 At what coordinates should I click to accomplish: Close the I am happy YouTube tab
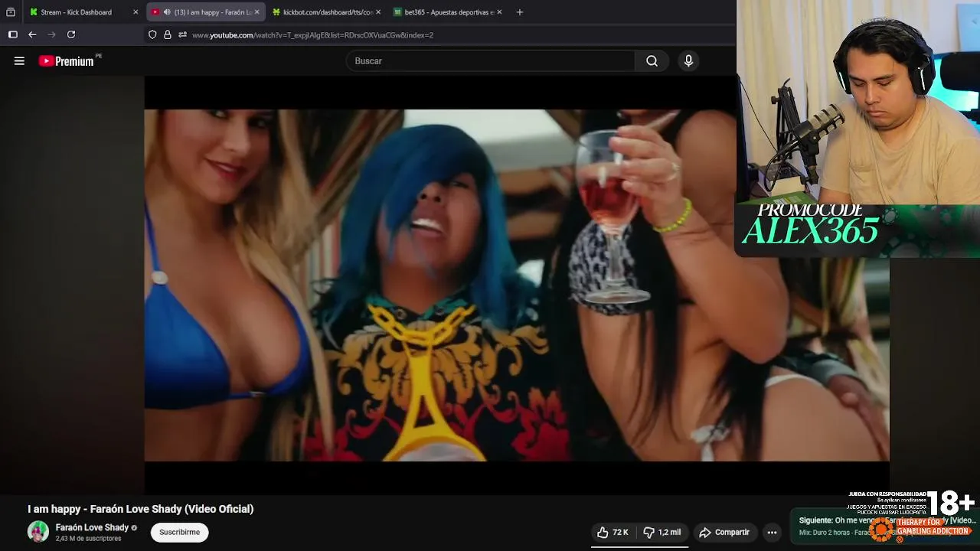coord(256,12)
